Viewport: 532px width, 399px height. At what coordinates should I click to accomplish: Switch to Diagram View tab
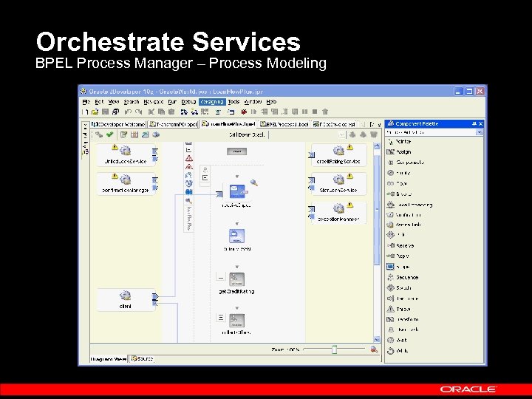click(109, 359)
